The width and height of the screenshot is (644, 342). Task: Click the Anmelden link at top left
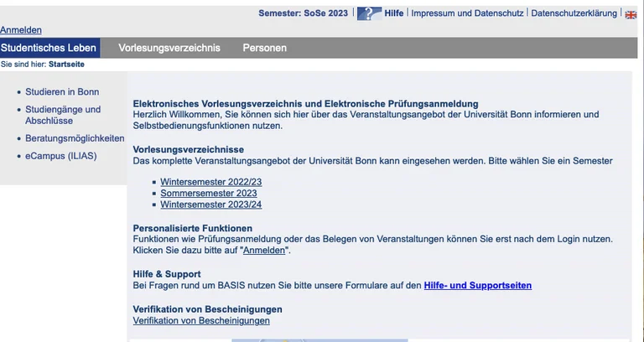tap(21, 30)
